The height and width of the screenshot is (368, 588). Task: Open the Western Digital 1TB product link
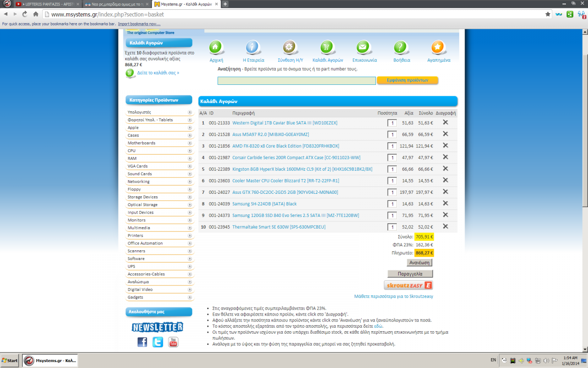[285, 123]
